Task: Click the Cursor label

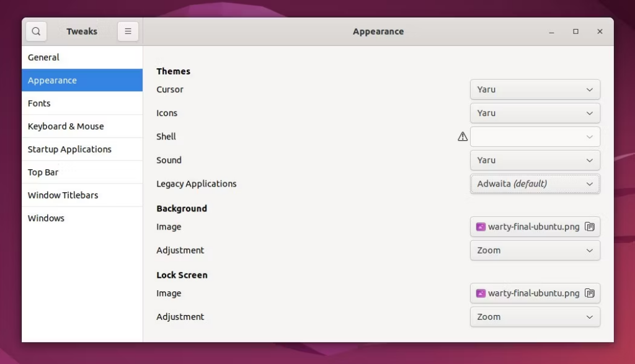Action: [170, 89]
